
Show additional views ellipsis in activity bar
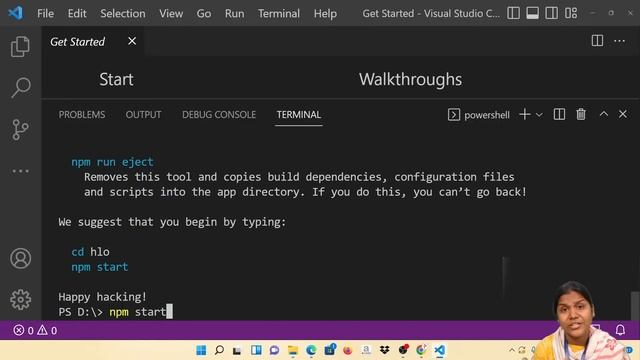(20, 171)
